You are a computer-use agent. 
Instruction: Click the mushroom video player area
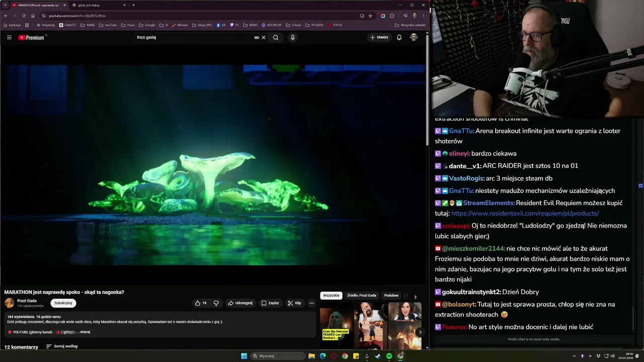[213, 166]
